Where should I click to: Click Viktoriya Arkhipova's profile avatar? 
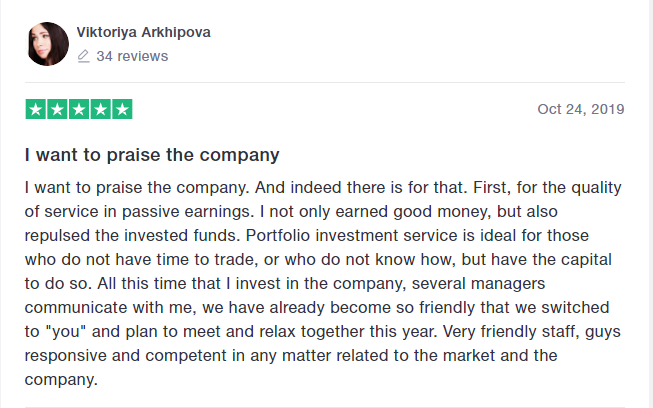(48, 44)
